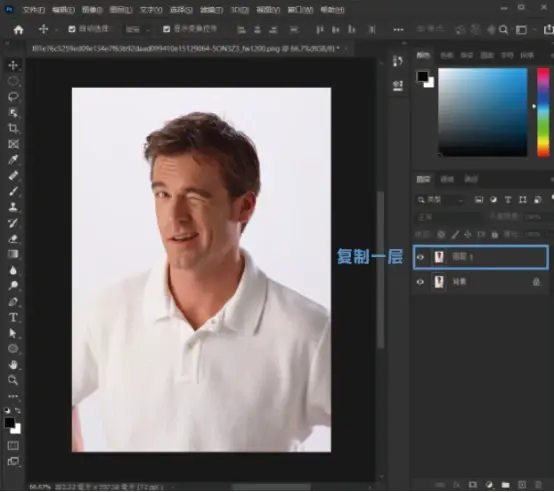
Task: Open the History panel icon in collapsed dock
Action: pos(398,61)
